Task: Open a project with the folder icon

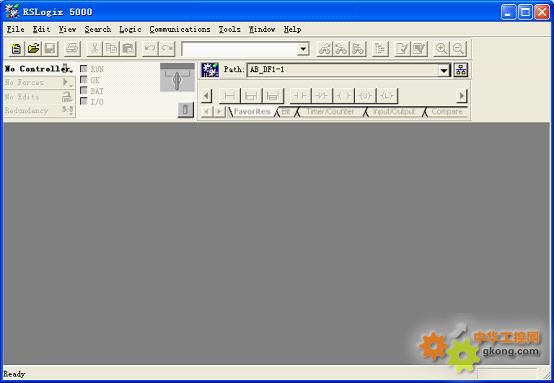Action: [x=33, y=48]
